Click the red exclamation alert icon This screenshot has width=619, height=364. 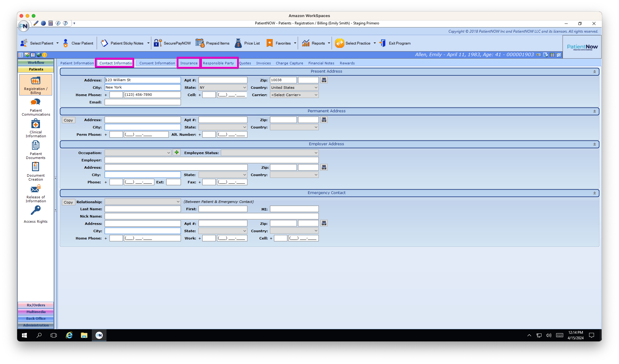click(33, 55)
